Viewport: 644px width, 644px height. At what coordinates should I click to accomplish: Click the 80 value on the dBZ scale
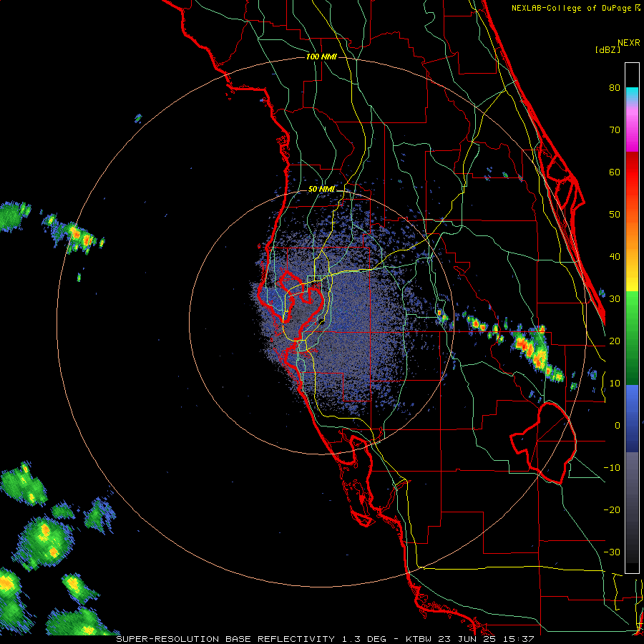pyautogui.click(x=615, y=87)
